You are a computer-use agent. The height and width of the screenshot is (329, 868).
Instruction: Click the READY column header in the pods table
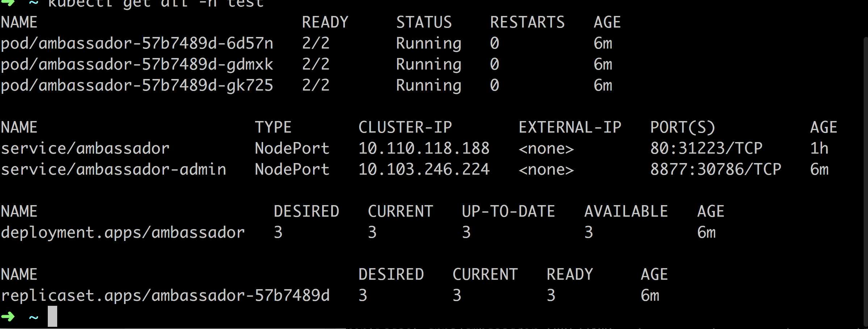pyautogui.click(x=325, y=22)
